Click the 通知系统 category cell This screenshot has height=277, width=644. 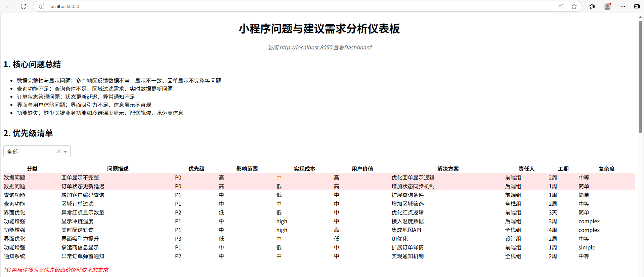coord(32,256)
